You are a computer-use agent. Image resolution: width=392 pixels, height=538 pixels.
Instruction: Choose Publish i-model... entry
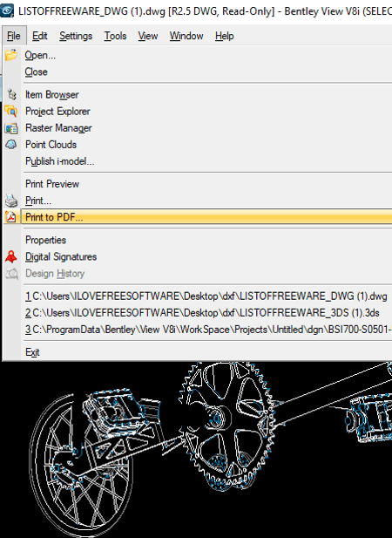[x=198, y=161]
